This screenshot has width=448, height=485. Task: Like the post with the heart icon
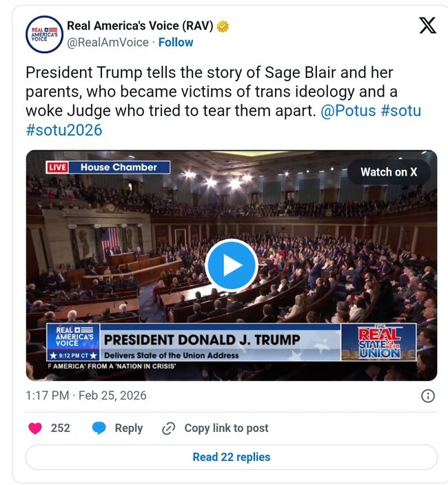[35, 428]
